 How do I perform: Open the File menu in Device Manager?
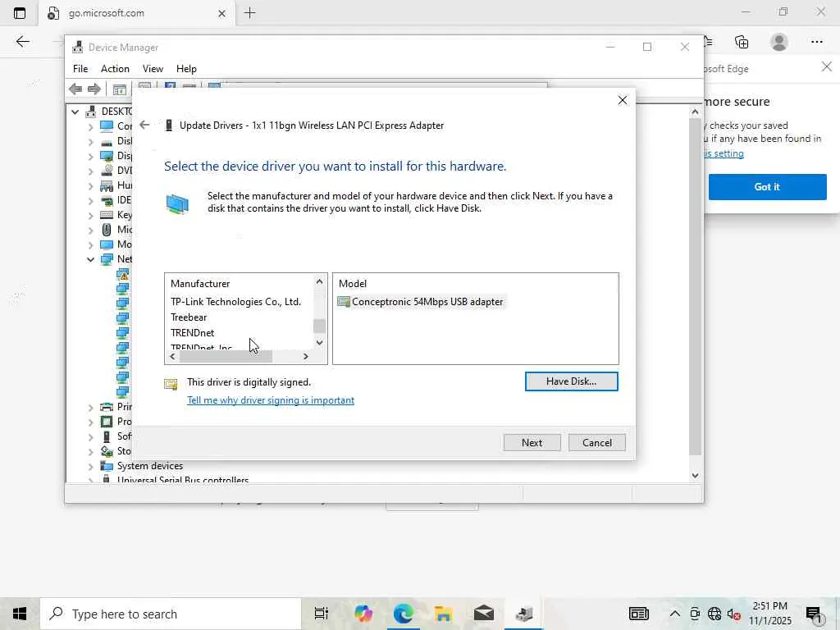80,69
